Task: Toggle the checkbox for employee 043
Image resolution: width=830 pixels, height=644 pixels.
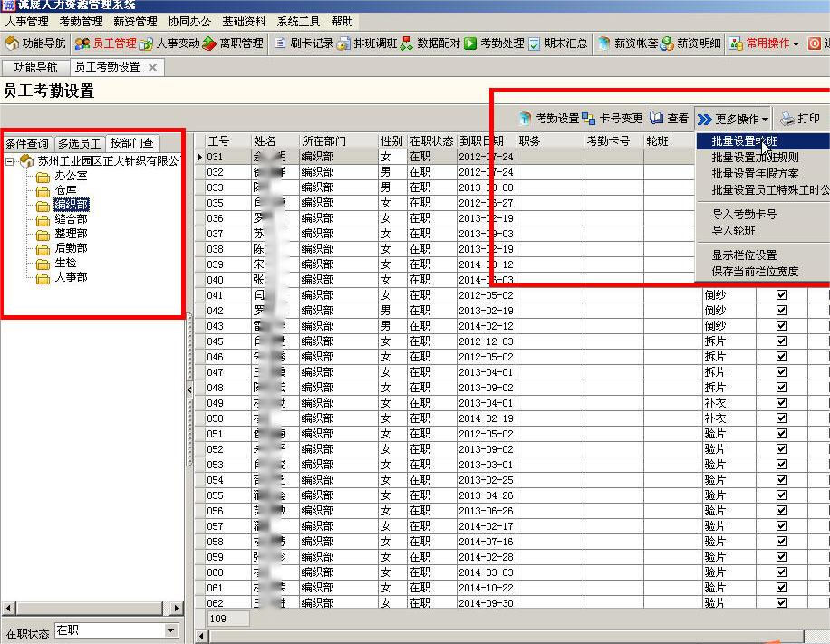Action: tap(781, 325)
